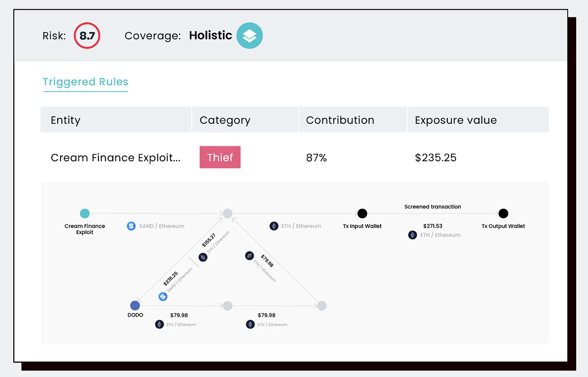This screenshot has width=588, height=377.
Task: Click the SAND token icon beside SAND / Ethereum
Action: pos(131,226)
